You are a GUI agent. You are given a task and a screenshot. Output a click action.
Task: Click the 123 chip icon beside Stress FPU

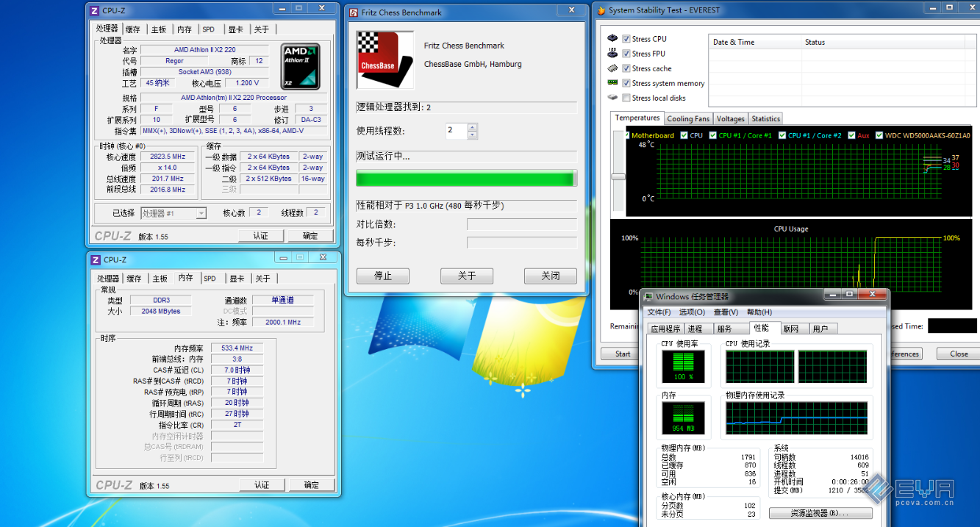[x=612, y=53]
